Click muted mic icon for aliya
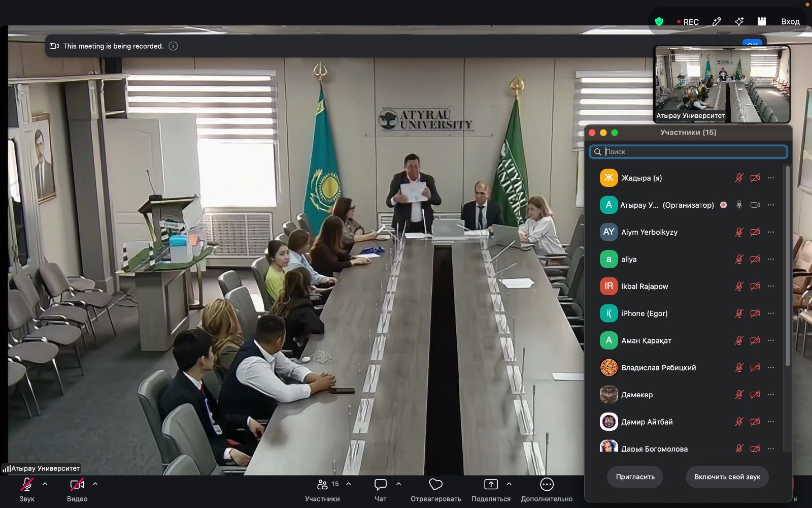Screen dimensions: 812x508 (739, 259)
